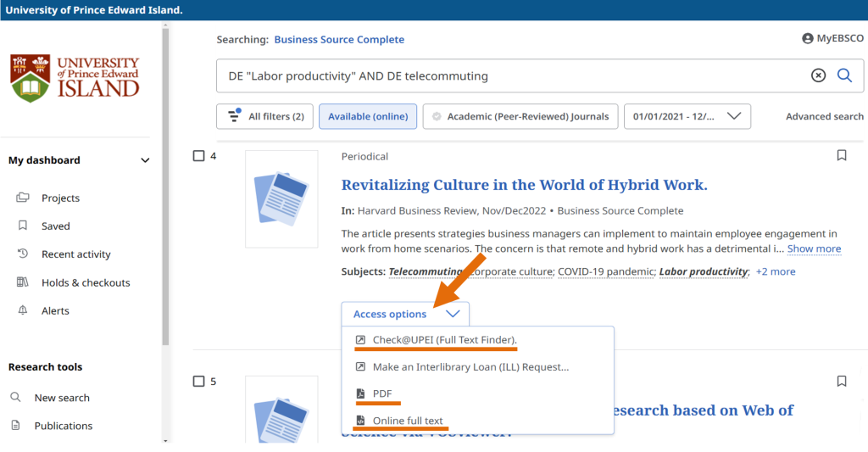Clear the search box with X icon
Viewport: 868px width, 452px height.
[818, 75]
